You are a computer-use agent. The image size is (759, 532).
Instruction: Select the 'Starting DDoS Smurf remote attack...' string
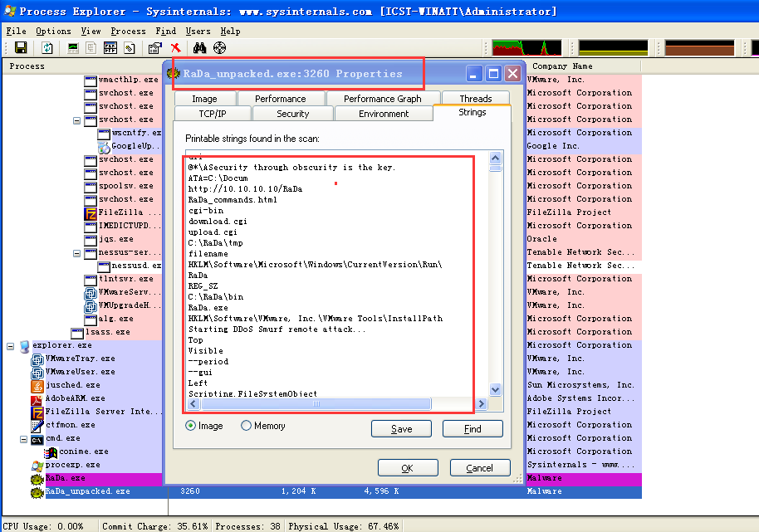277,329
